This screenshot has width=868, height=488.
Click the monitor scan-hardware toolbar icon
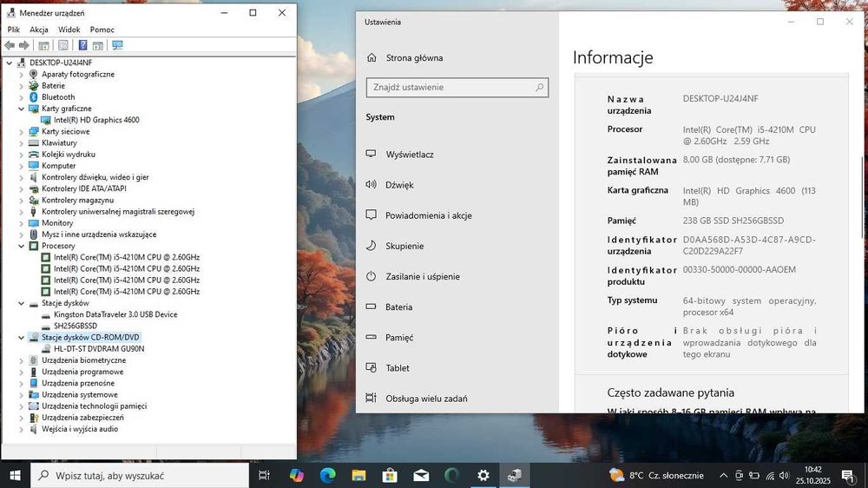(117, 45)
